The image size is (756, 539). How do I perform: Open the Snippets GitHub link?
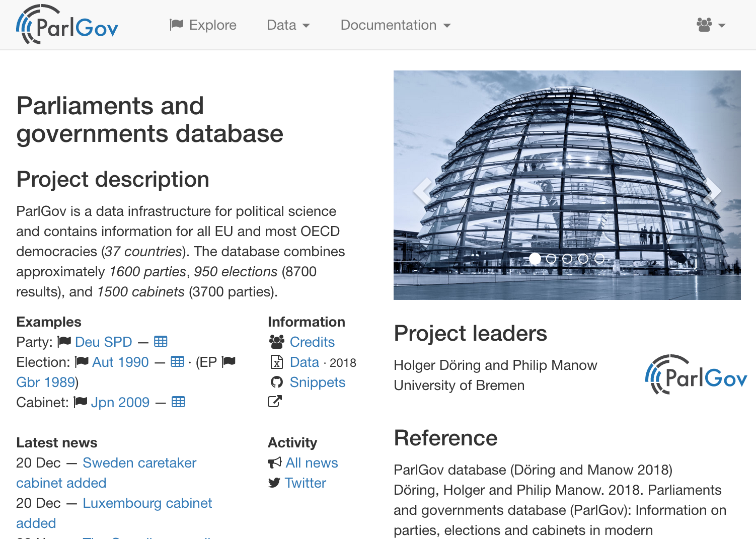coord(318,382)
